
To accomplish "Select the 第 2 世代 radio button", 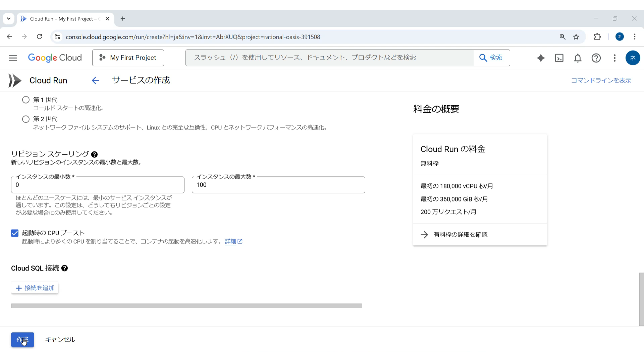I will pos(26,119).
